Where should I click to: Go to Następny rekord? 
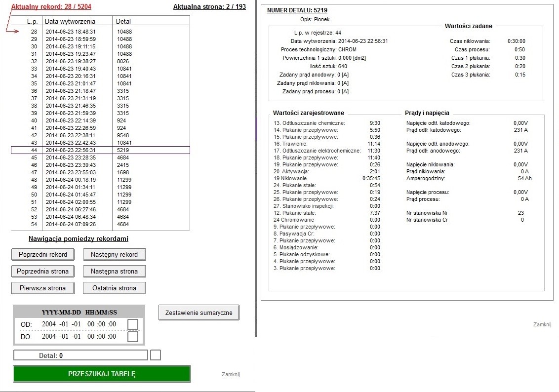click(114, 254)
